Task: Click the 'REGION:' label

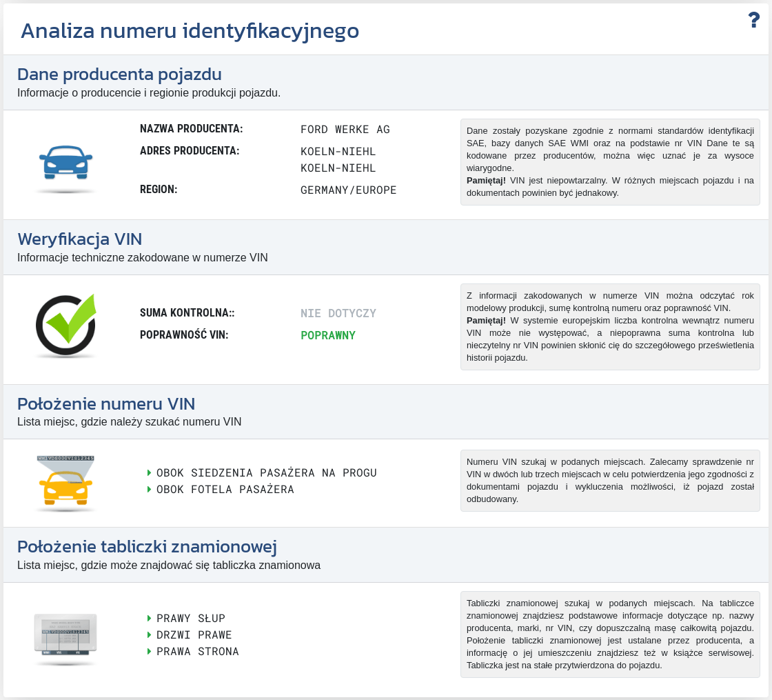Action: [x=159, y=190]
